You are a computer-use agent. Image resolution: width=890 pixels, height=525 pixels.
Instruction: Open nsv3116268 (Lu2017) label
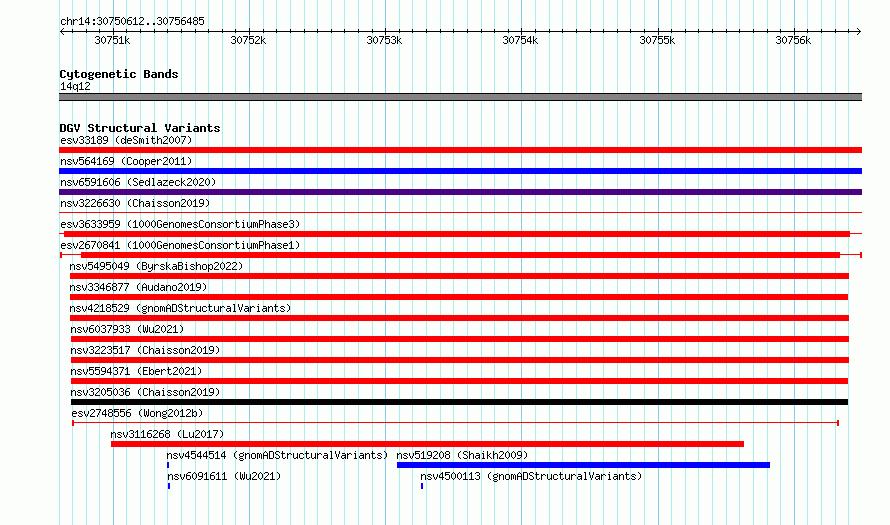click(x=167, y=434)
